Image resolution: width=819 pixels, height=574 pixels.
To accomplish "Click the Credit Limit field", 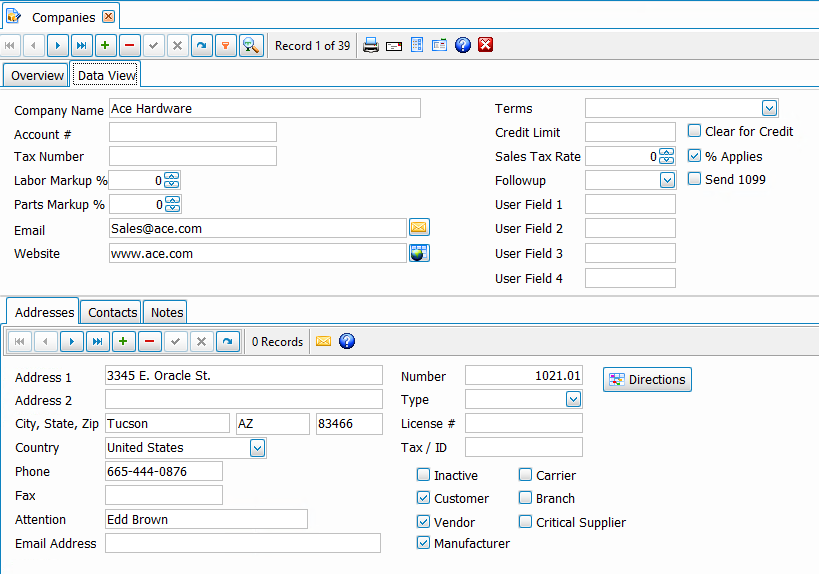I will point(630,132).
